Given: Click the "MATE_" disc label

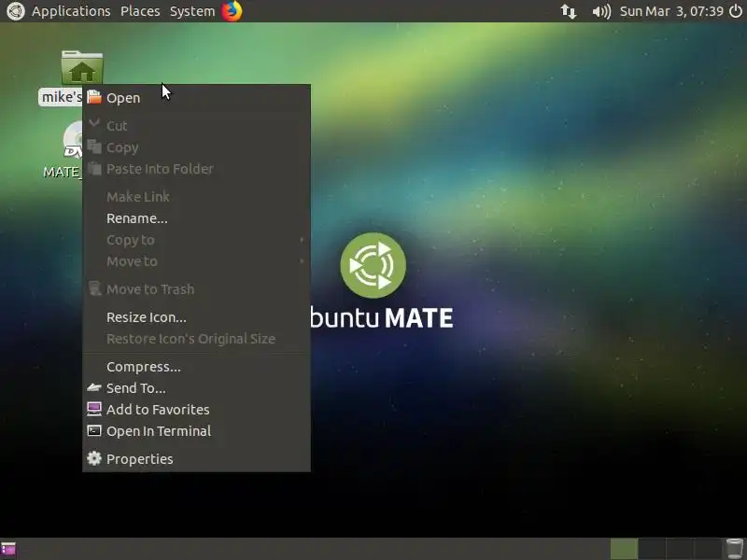Looking at the screenshot, I should click(62, 172).
